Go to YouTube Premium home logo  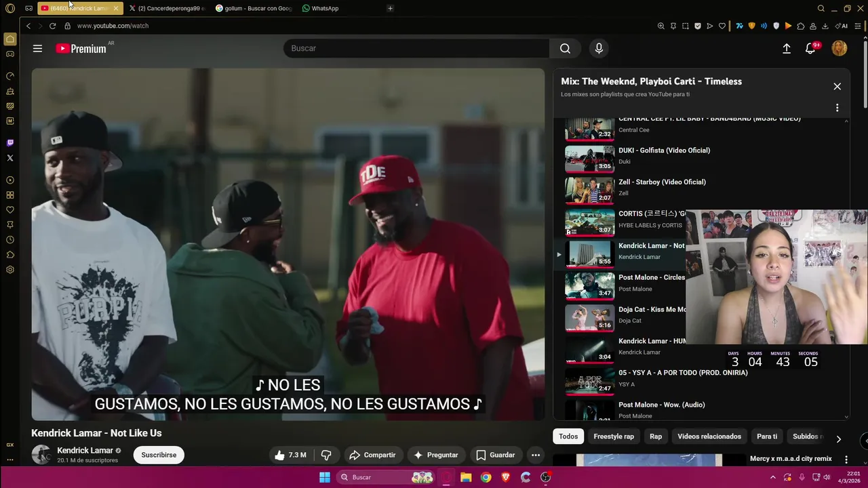[x=81, y=48]
